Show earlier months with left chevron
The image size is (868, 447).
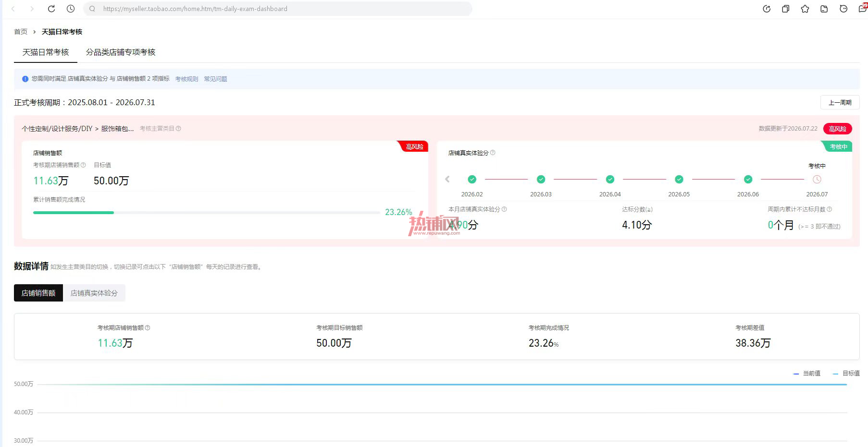447,179
